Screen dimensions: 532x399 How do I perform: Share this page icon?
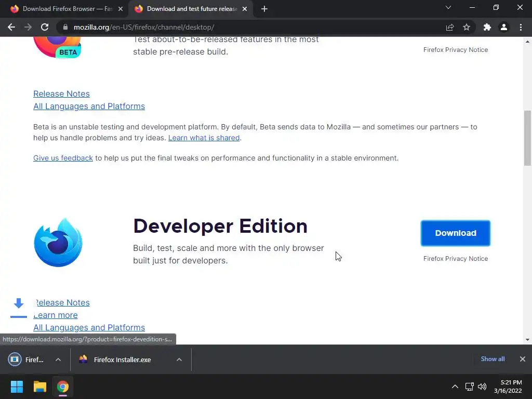click(x=450, y=27)
